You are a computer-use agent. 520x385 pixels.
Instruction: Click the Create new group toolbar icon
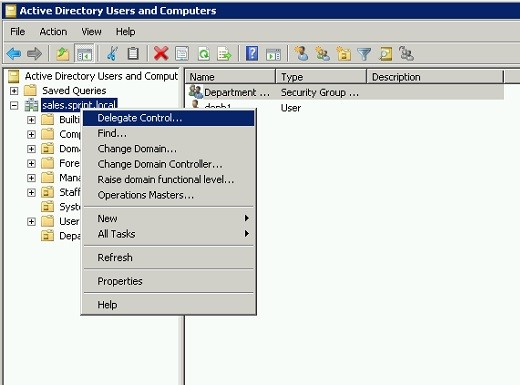[322, 53]
